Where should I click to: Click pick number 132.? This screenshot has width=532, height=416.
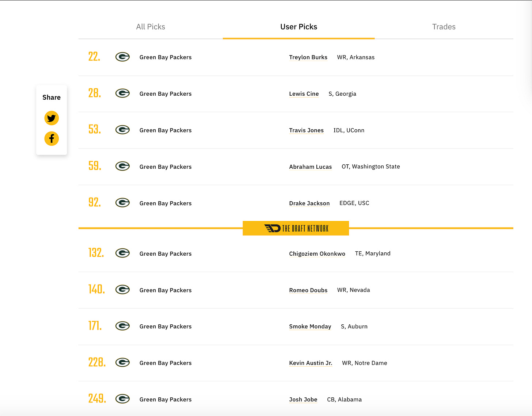pyautogui.click(x=96, y=253)
